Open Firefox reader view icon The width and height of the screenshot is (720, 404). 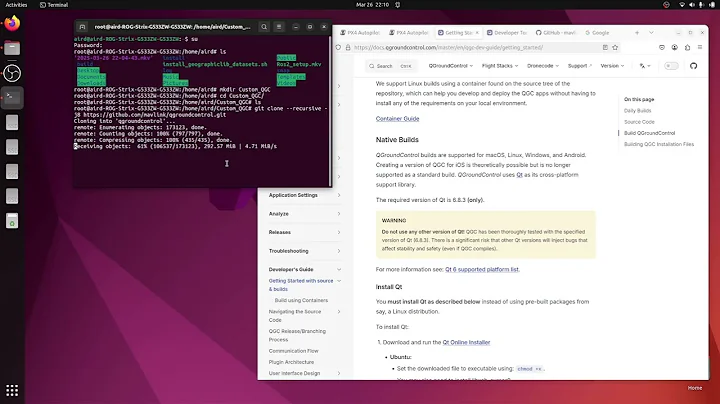605,47
